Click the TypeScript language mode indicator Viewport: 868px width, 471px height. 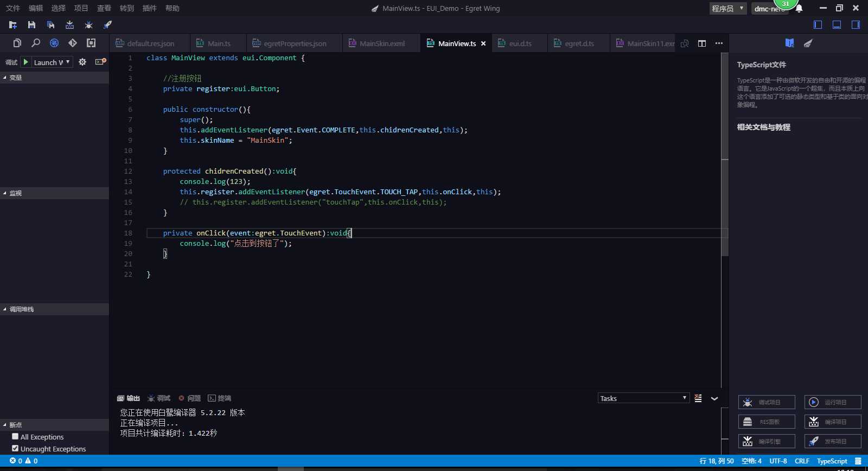point(832,461)
